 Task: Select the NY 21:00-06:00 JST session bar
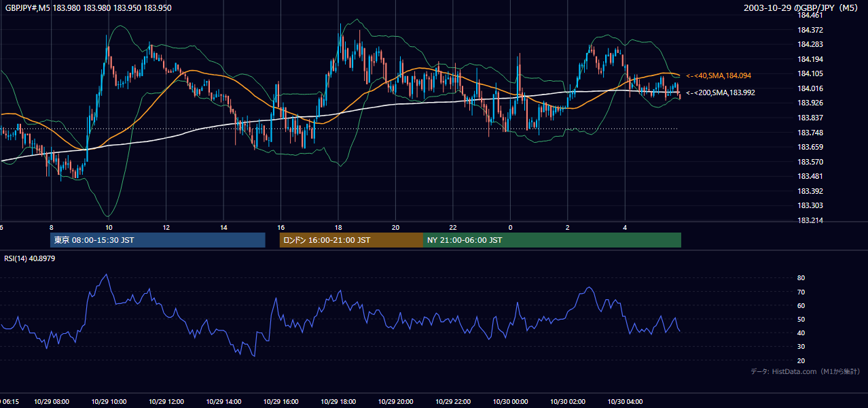click(552, 240)
